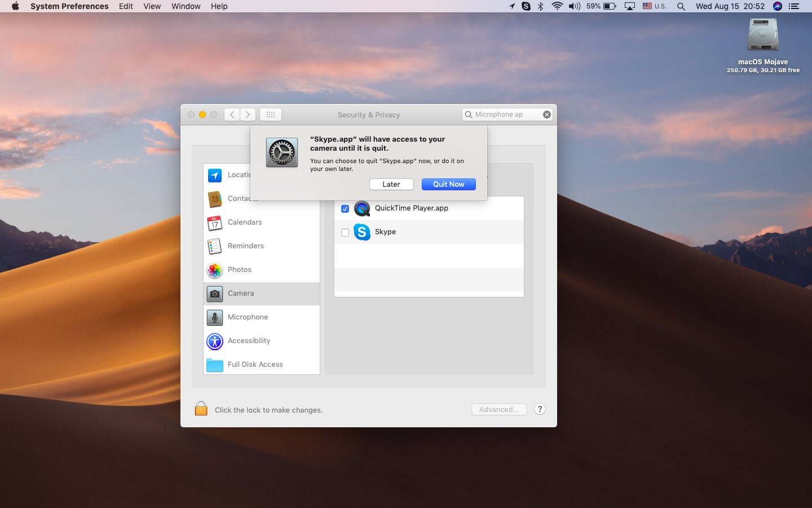Viewport: 812px width, 508px height.
Task: Click the location arrow in menu bar
Action: [512, 6]
